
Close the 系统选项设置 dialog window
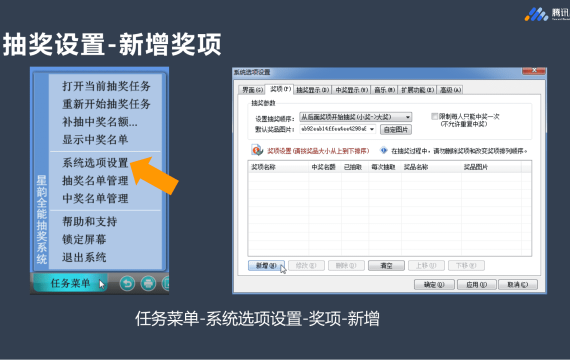pyautogui.click(x=534, y=71)
